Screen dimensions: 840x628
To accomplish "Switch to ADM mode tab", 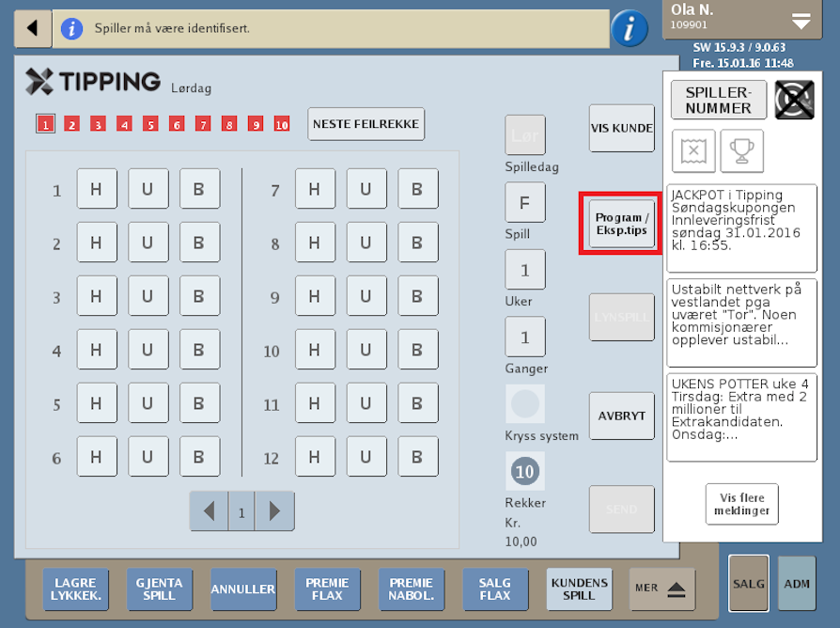I will point(797,584).
